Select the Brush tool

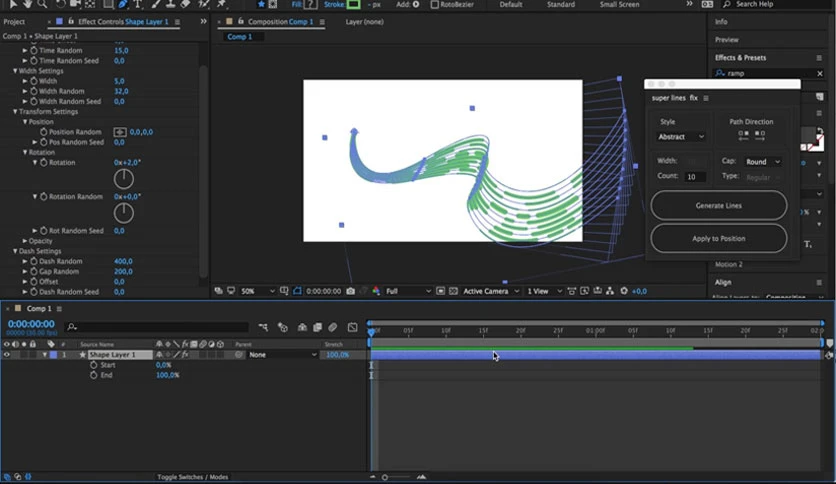pyautogui.click(x=156, y=4)
